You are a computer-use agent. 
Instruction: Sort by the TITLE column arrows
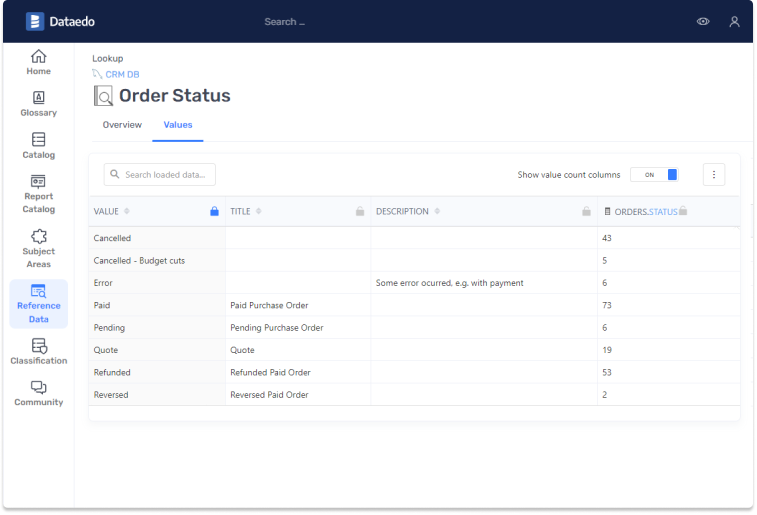coord(259,212)
